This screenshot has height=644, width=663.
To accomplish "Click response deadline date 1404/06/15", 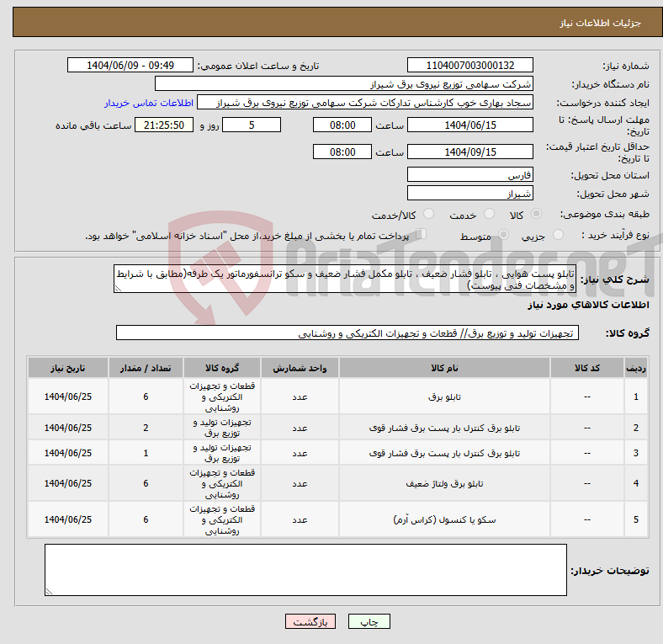I will [469, 125].
